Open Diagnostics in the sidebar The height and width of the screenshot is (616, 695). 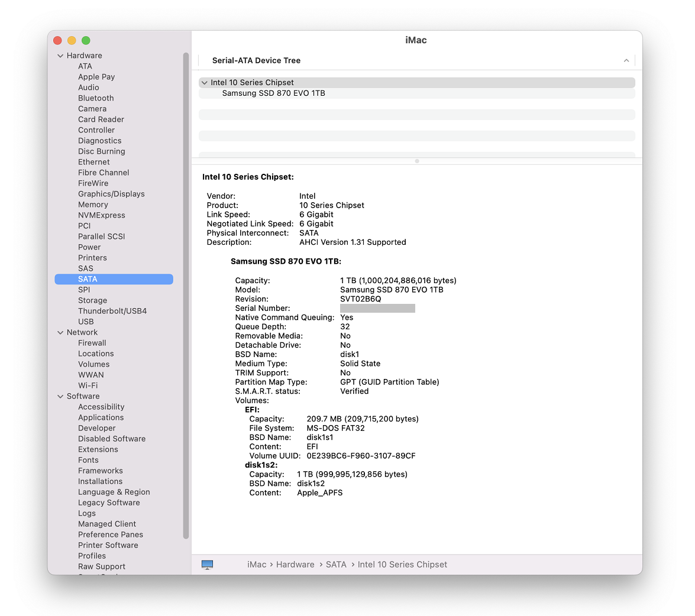pos(100,141)
